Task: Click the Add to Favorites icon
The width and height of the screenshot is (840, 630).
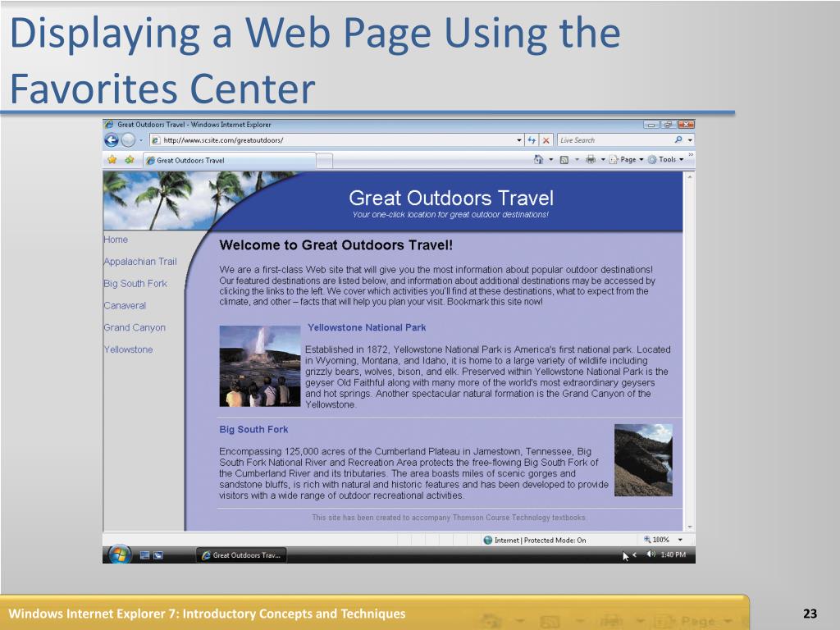Action: click(x=129, y=160)
